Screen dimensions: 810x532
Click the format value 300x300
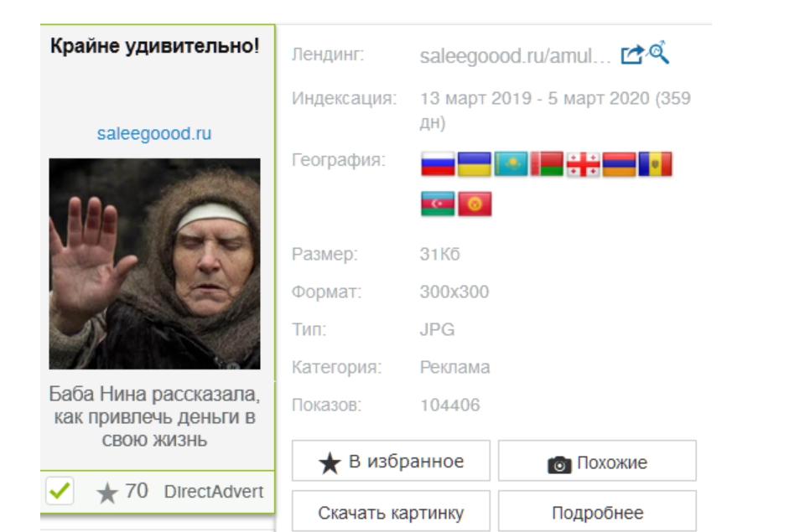click(x=454, y=292)
